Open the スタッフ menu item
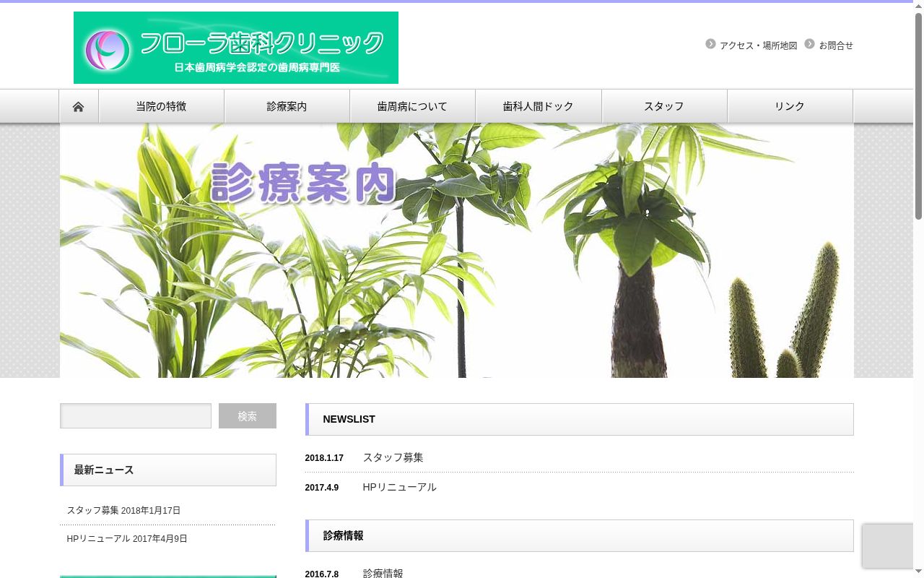This screenshot has width=924, height=578. coord(664,106)
